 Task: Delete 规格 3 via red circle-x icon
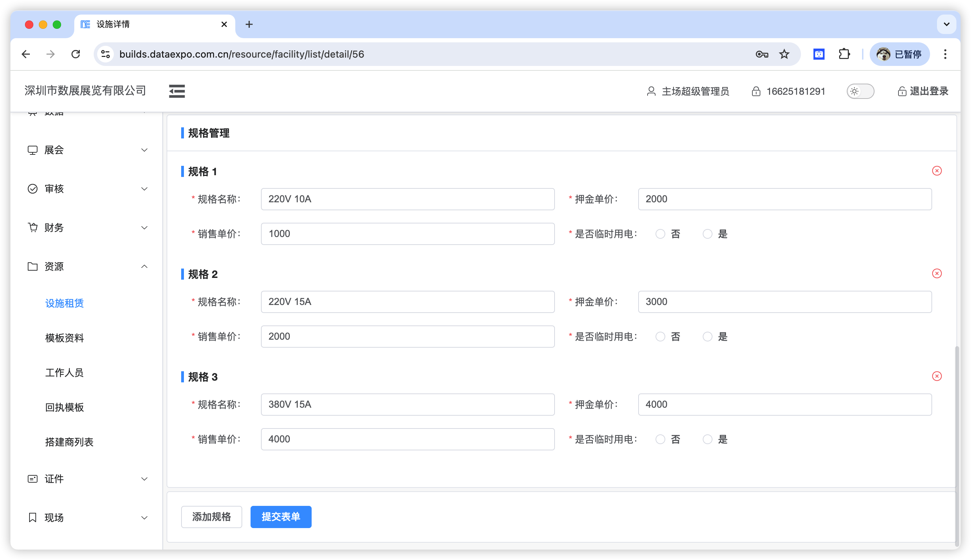click(x=937, y=376)
